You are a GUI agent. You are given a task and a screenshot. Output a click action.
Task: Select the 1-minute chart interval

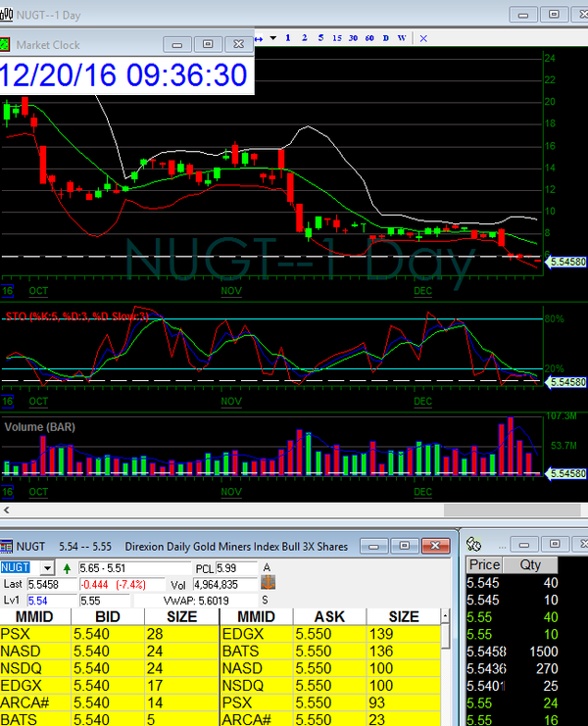point(287,38)
